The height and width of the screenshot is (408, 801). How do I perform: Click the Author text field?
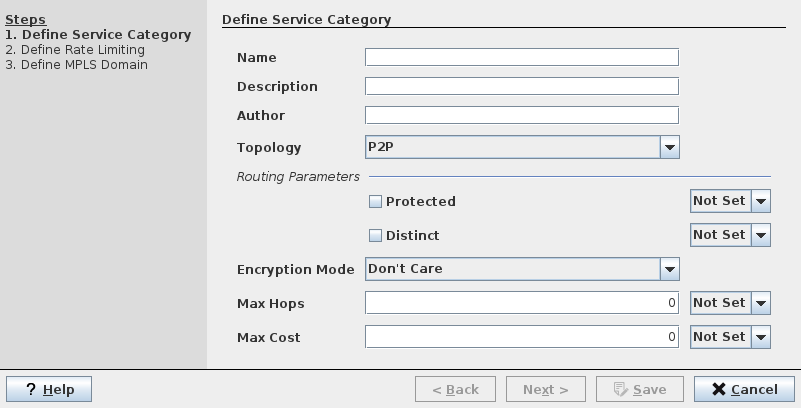521,115
